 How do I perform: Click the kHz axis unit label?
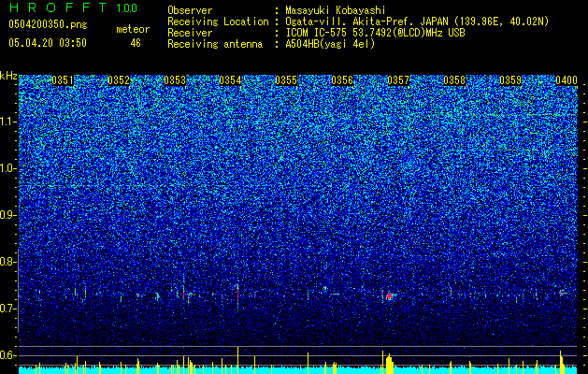(8, 76)
